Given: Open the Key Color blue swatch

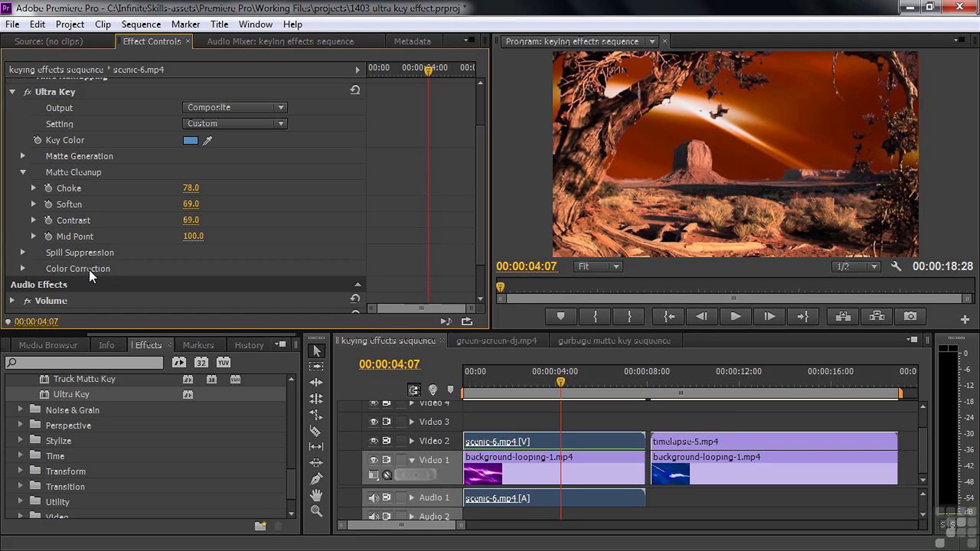Looking at the screenshot, I should click(190, 140).
